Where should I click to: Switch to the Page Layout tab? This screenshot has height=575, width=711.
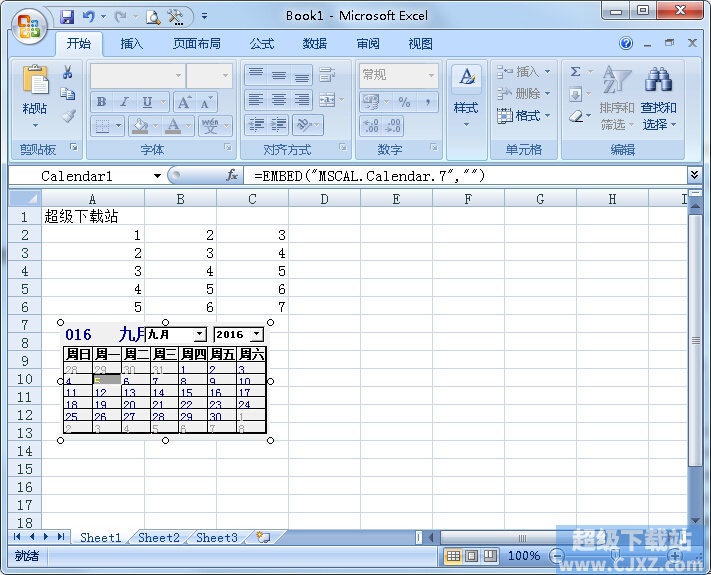click(x=197, y=44)
